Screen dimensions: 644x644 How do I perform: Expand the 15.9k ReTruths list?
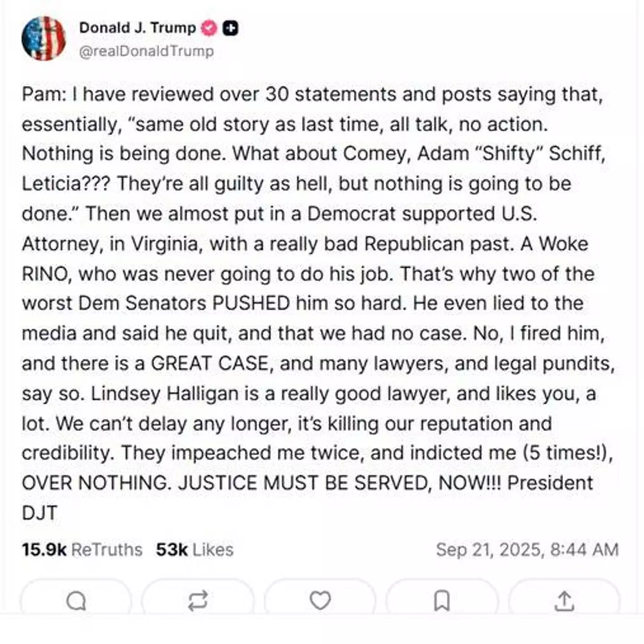[82, 549]
